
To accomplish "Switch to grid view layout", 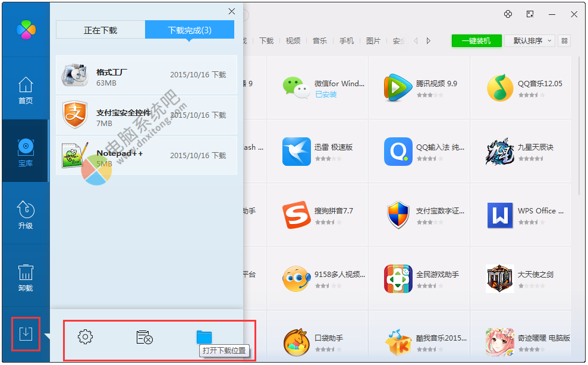I will (564, 40).
